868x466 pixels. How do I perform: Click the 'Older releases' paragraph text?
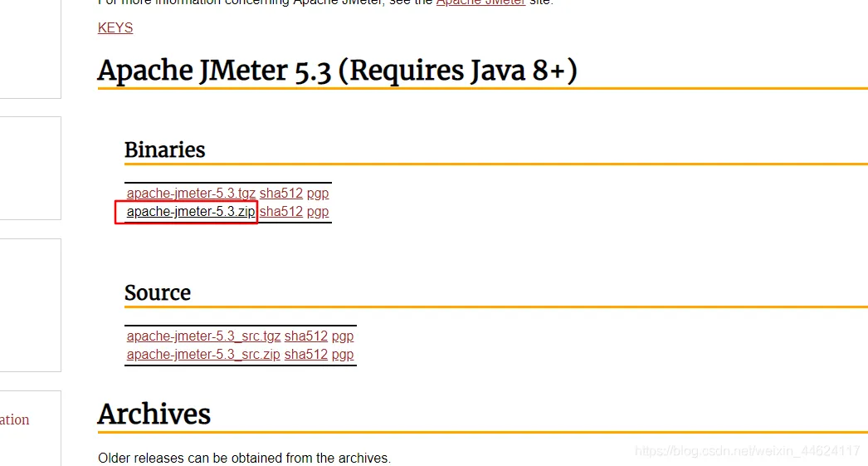pos(244,459)
